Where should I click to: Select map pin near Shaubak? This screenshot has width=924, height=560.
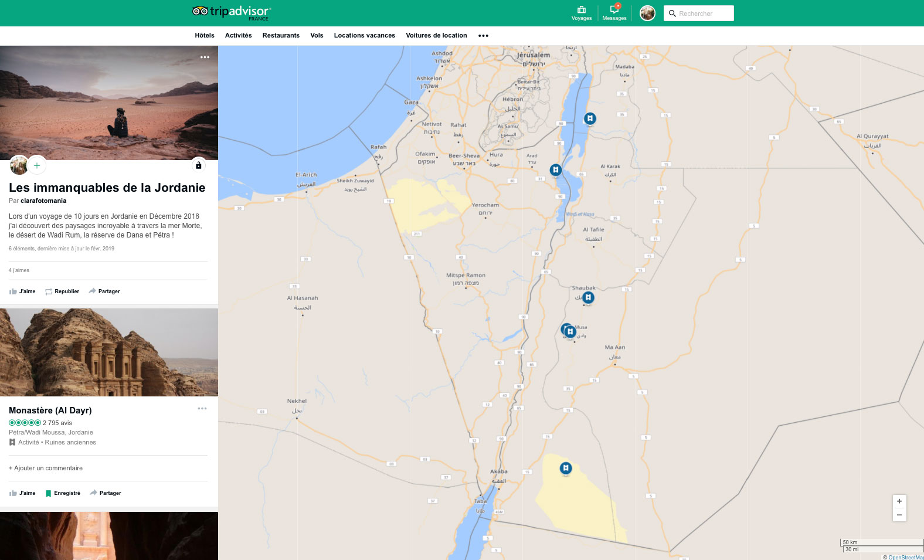(588, 297)
